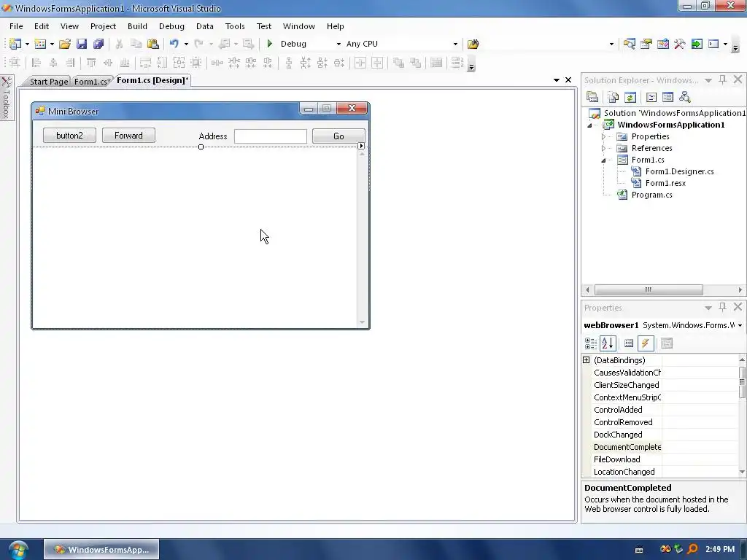Image resolution: width=747 pixels, height=560 pixels.
Task: Click the Solution Explorer horizontal scrollbar thumb
Action: point(649,289)
